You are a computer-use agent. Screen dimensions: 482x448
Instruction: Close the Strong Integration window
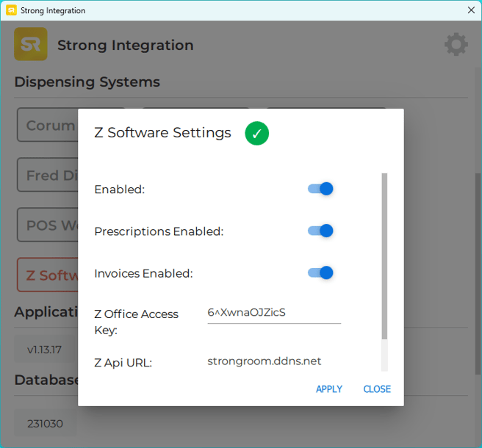pyautogui.click(x=471, y=10)
